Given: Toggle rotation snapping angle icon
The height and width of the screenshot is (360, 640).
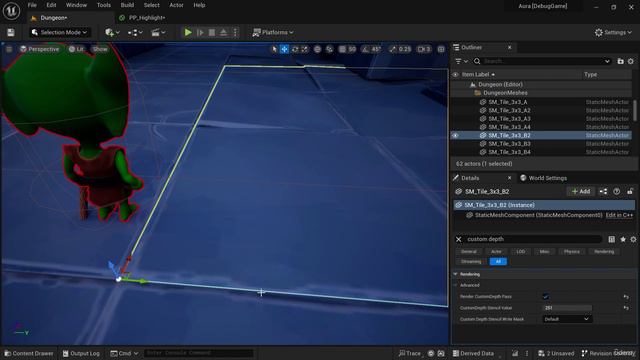Looking at the screenshot, I should [365, 49].
